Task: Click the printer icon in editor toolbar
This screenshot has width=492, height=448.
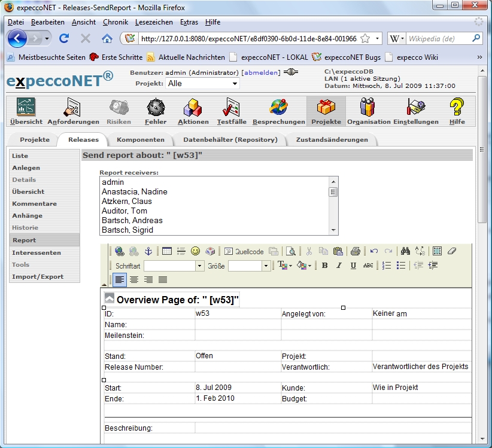Action: 355,251
